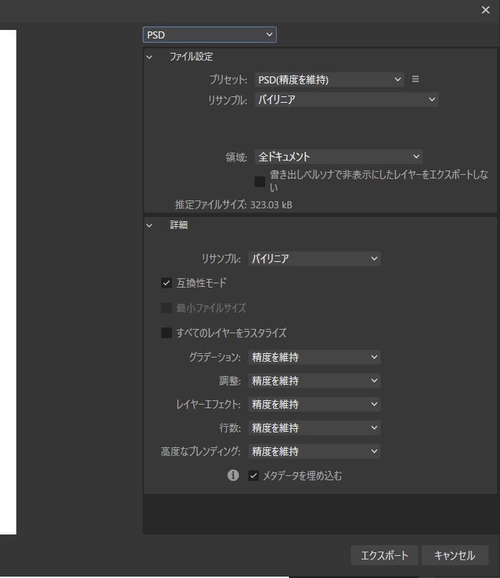Enable すべてのレイヤーをラスタライズ checkbox
This screenshot has width=500, height=578.
[166, 333]
